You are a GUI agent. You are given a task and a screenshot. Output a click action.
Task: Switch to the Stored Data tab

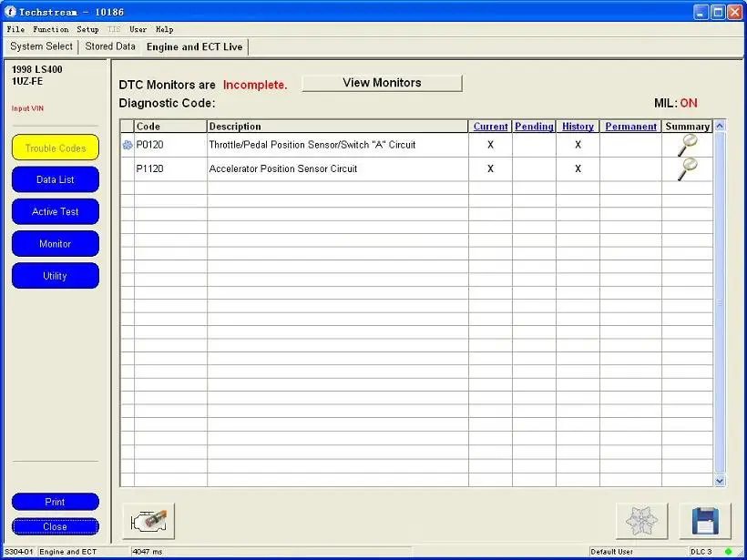110,46
